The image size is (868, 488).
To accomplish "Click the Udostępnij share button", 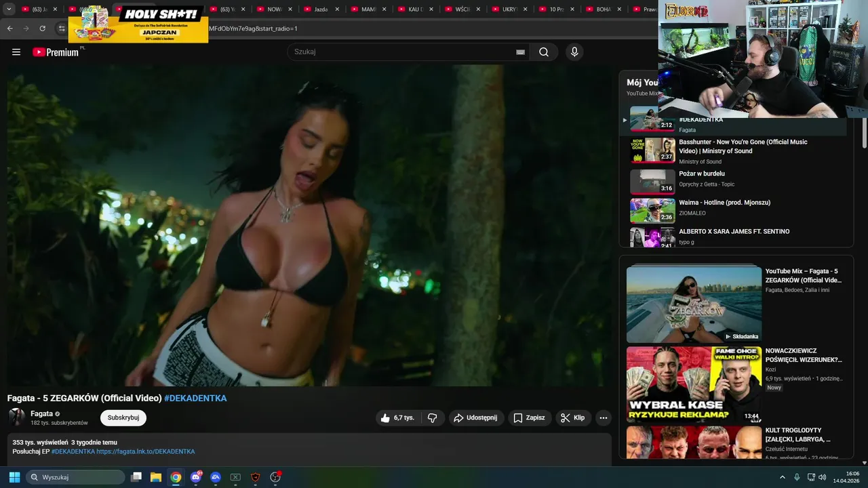I will (475, 418).
